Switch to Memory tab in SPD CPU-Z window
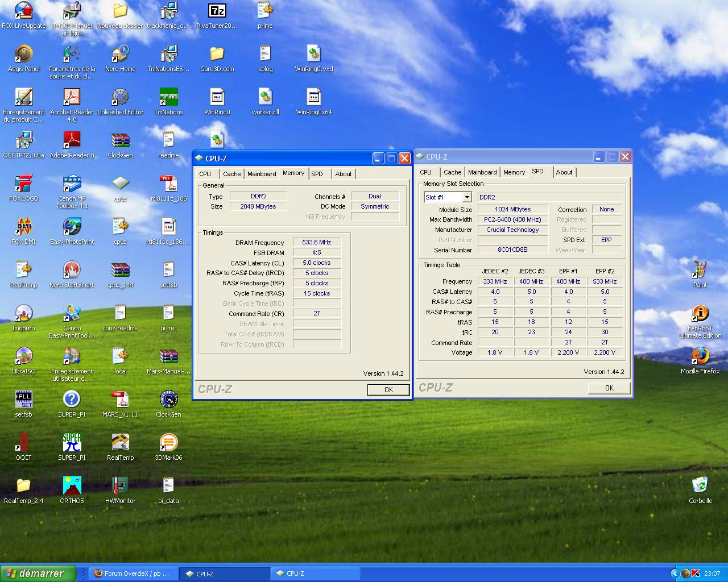This screenshot has width=728, height=582. [x=514, y=172]
